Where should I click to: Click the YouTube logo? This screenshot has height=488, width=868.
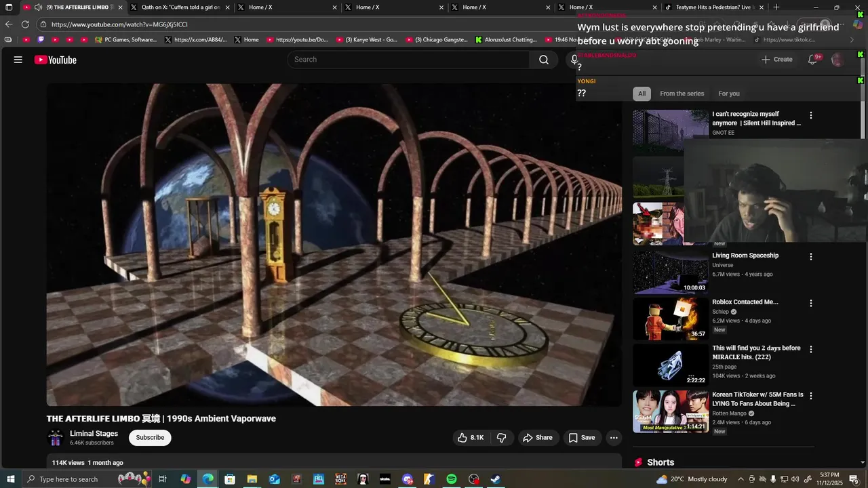[56, 60]
